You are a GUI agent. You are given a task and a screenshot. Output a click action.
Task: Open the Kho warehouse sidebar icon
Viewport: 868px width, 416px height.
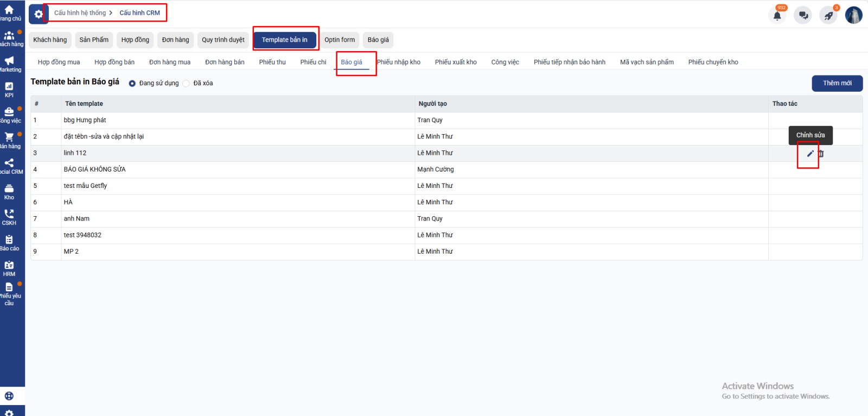[9, 192]
